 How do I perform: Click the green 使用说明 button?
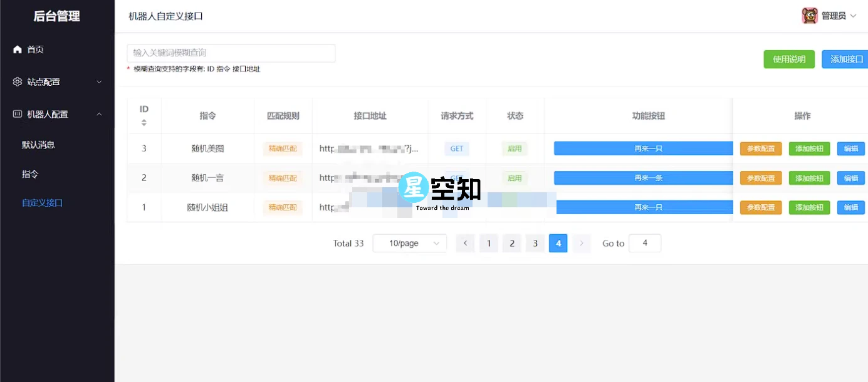pos(788,59)
